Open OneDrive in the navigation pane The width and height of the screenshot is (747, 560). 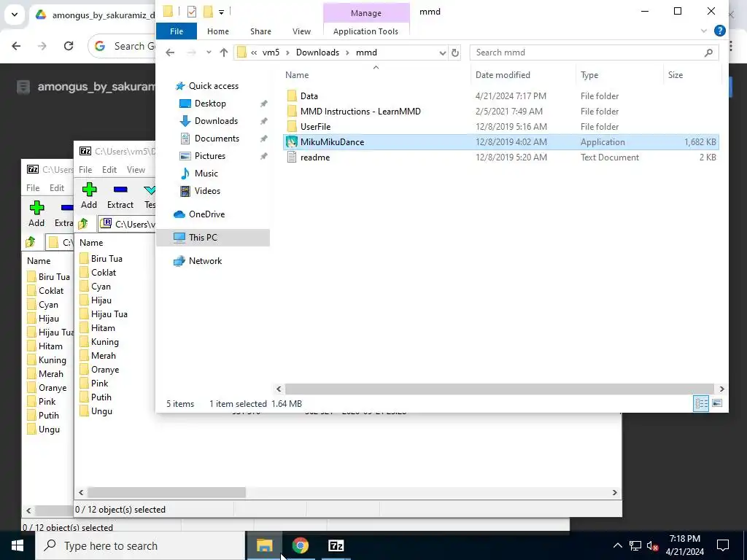pyautogui.click(x=206, y=214)
